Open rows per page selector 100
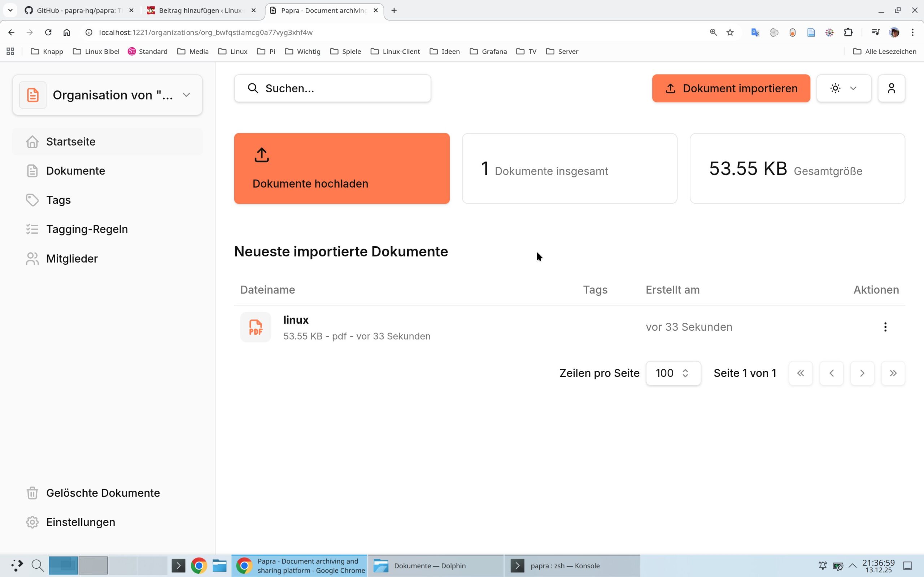This screenshot has height=577, width=924. tap(673, 373)
